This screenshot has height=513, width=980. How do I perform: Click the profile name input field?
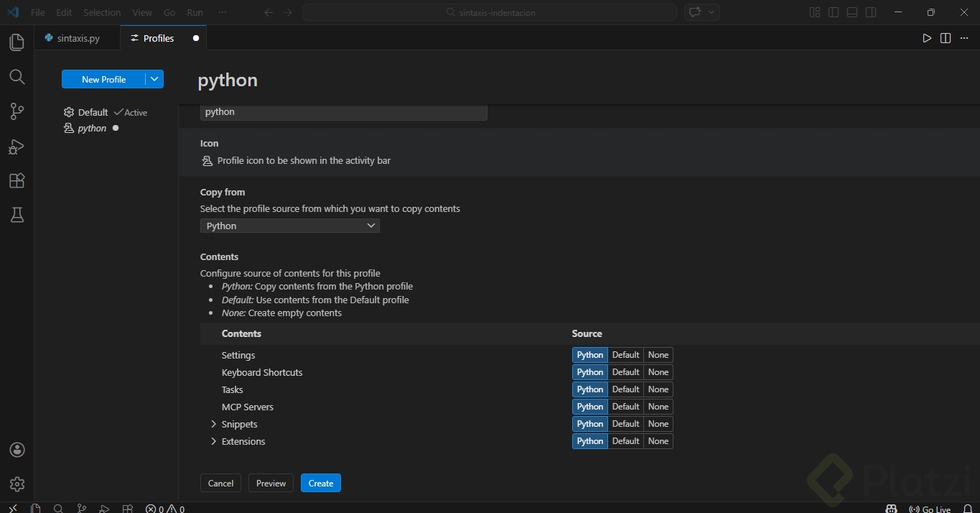pos(343,112)
